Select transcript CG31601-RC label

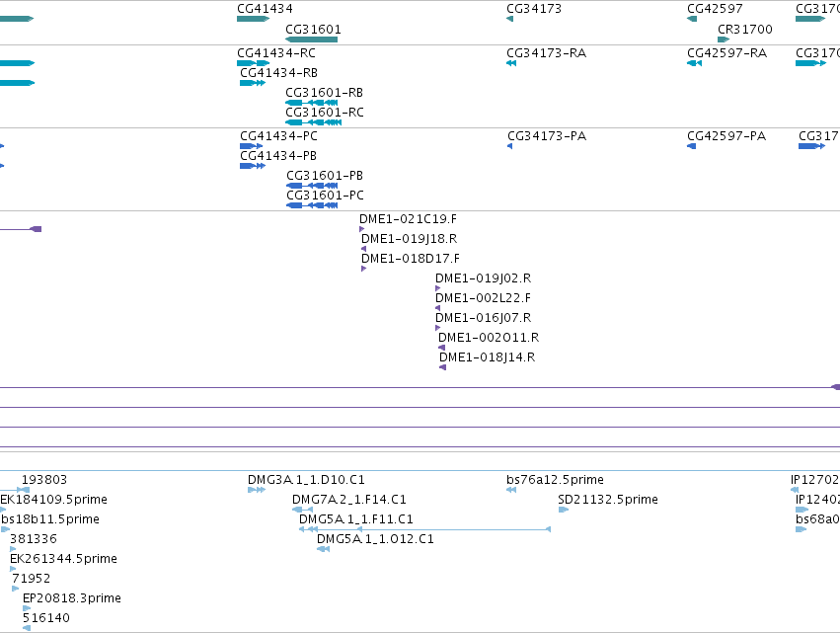coord(324,113)
